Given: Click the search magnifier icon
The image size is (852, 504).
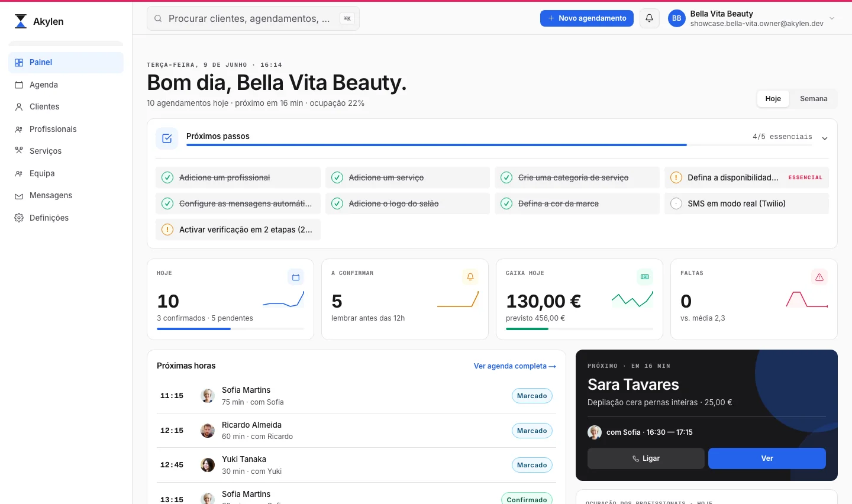Looking at the screenshot, I should [158, 18].
